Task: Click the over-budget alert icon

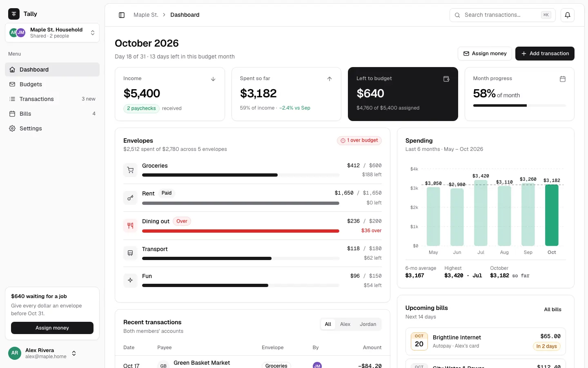Action: [343, 141]
